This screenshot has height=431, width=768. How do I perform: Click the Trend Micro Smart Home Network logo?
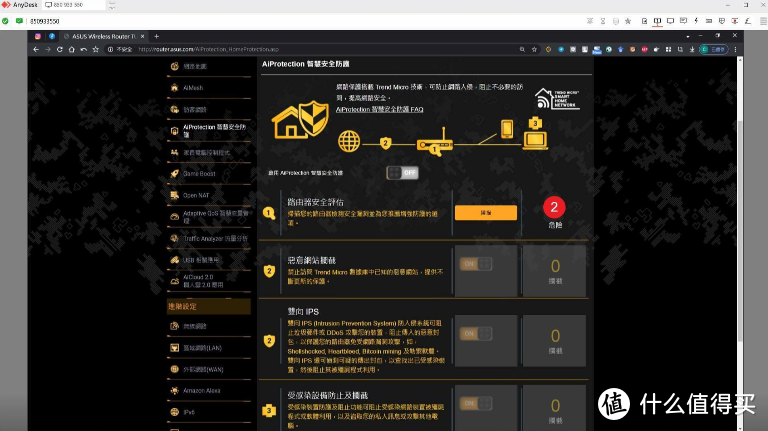pyautogui.click(x=557, y=98)
